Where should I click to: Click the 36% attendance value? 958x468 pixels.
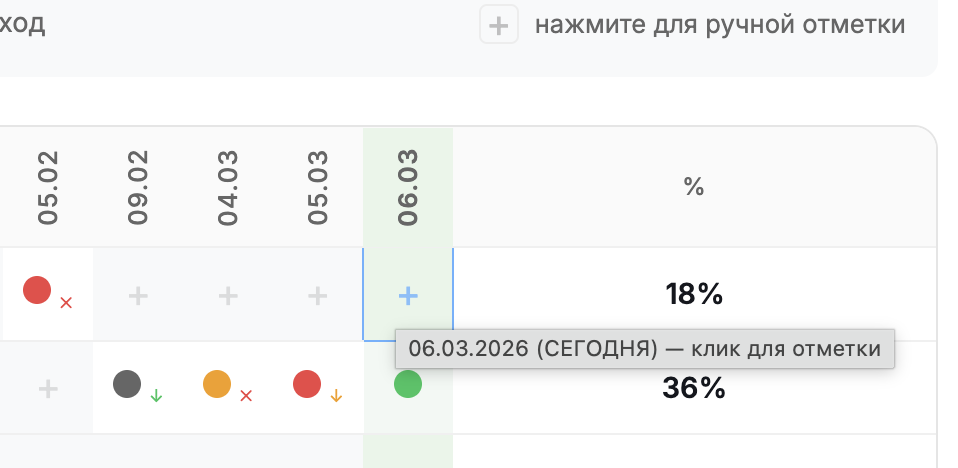(694, 388)
